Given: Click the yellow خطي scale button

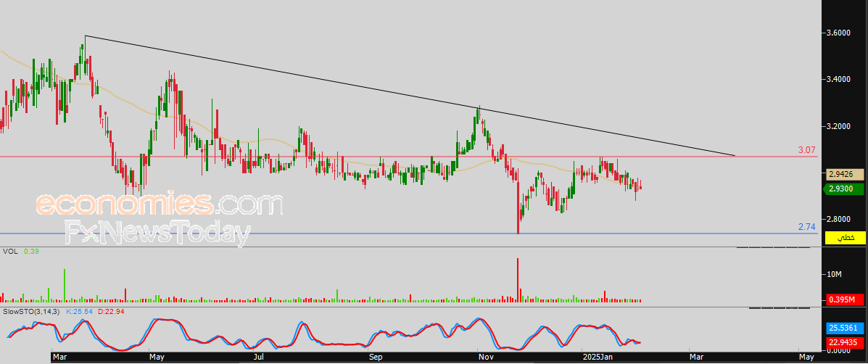Looking at the screenshot, I should pos(845,238).
